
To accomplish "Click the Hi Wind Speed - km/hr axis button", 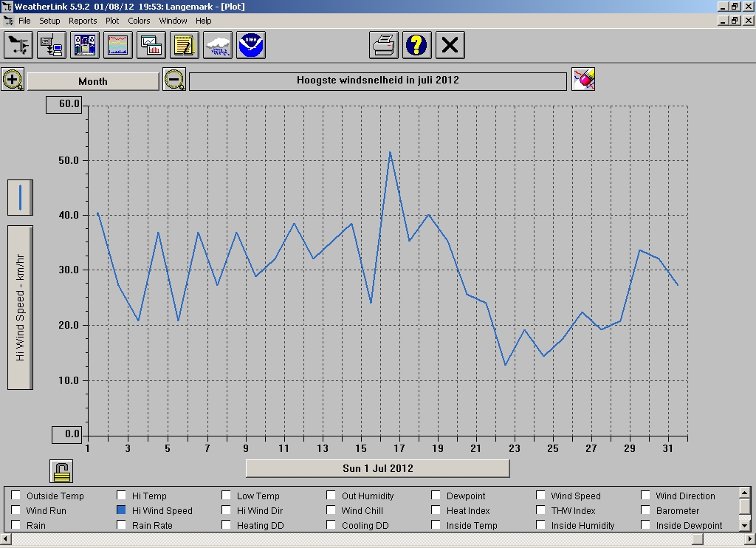I will coord(20,307).
